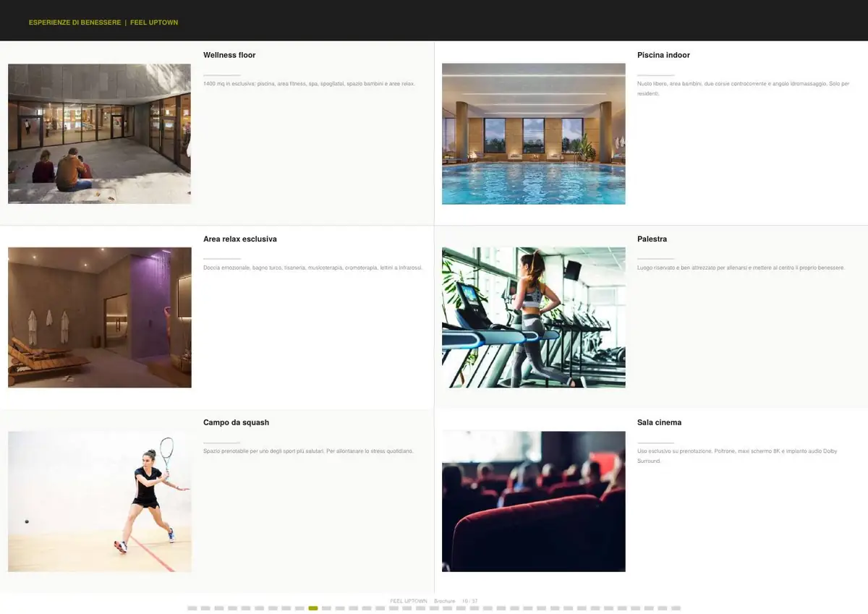
Task: Click the 'Sala cinema' heading
Action: (x=659, y=422)
